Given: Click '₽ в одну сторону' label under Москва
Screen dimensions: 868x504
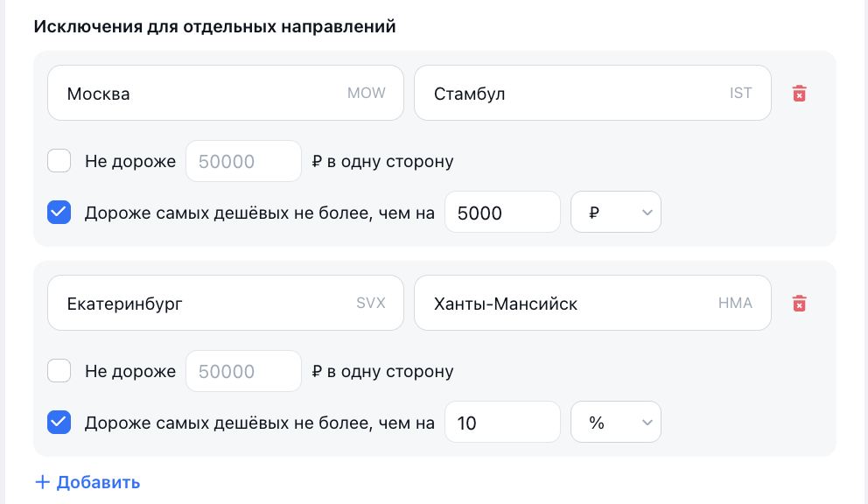Looking at the screenshot, I should click(x=382, y=161).
